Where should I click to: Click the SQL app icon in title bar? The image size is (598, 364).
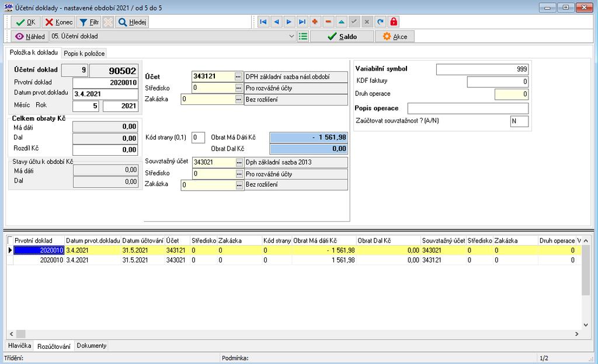point(8,8)
